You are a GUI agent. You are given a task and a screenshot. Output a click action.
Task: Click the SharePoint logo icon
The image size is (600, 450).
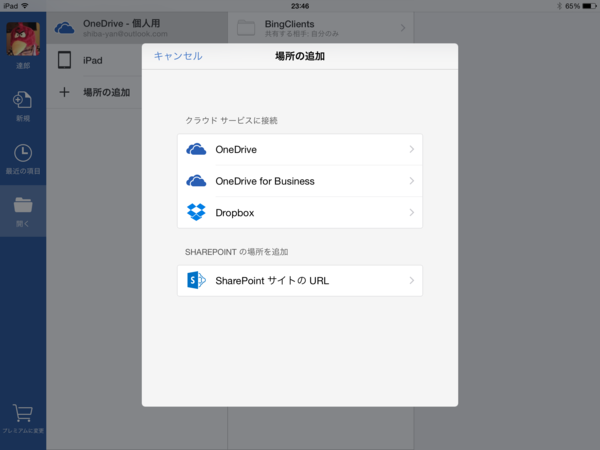pyautogui.click(x=196, y=280)
